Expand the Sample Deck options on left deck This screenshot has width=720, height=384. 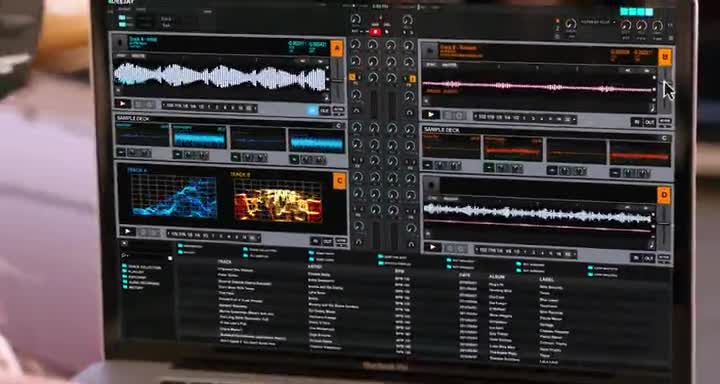coord(339,125)
